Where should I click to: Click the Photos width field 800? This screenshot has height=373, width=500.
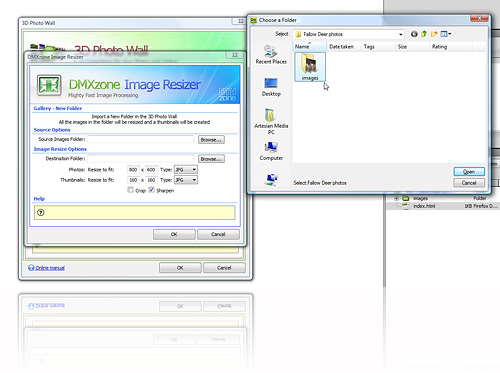coord(133,170)
